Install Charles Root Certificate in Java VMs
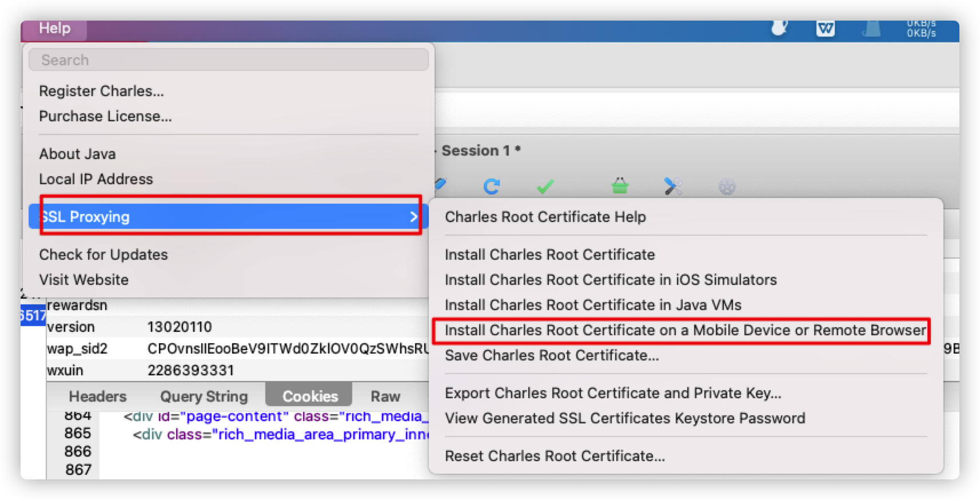The image size is (980, 500). pyautogui.click(x=593, y=305)
